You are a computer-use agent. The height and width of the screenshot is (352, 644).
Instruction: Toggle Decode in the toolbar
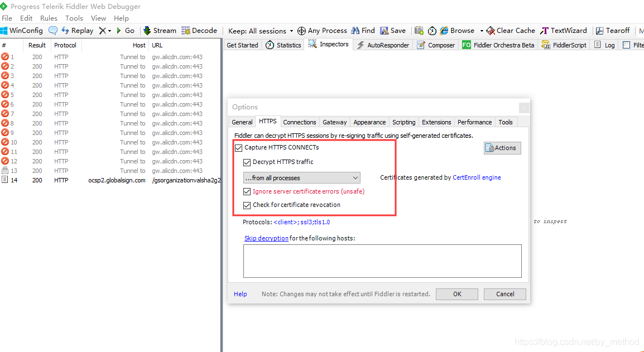pos(199,30)
